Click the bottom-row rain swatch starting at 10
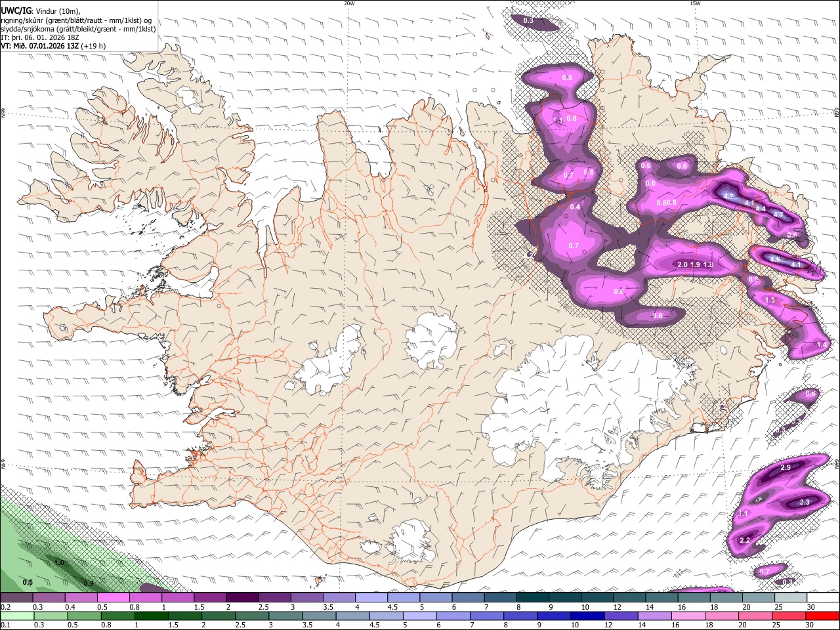This screenshot has width=840, height=630. point(588,616)
